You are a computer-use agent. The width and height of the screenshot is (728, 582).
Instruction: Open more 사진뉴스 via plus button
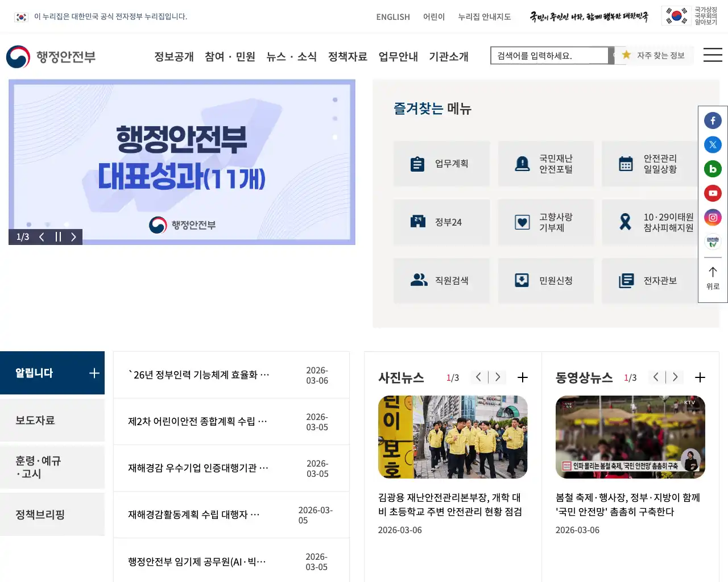(522, 377)
